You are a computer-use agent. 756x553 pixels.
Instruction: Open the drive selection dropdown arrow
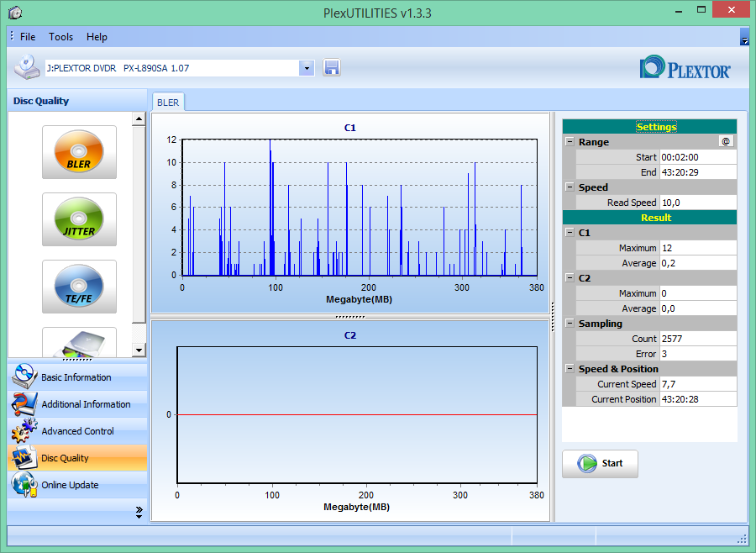[307, 68]
